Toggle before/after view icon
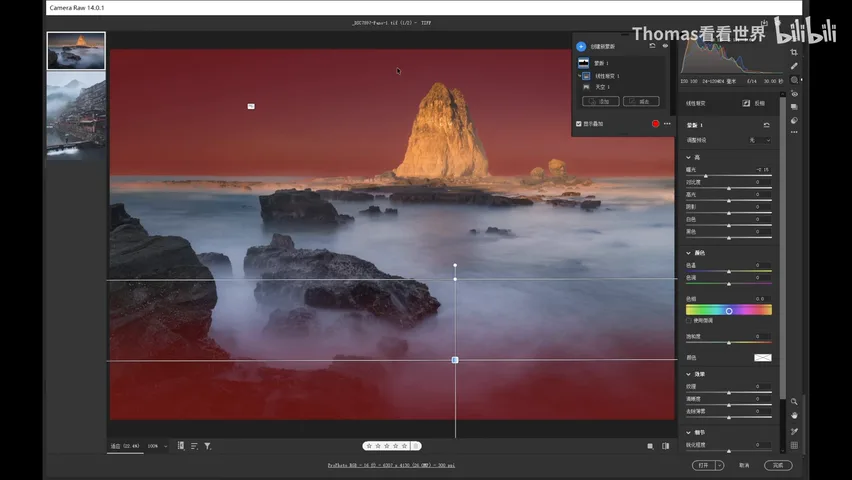 pyautogui.click(x=666, y=446)
